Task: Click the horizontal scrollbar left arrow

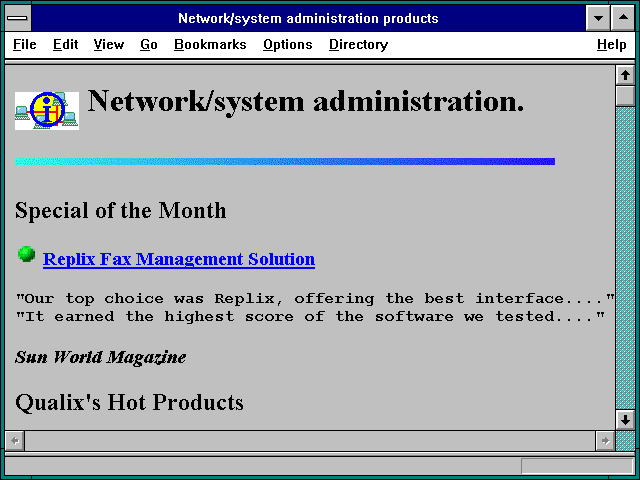Action: pyautogui.click(x=15, y=441)
